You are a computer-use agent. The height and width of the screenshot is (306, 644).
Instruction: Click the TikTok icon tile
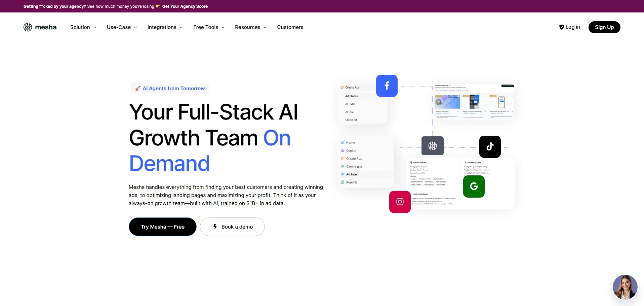[490, 147]
